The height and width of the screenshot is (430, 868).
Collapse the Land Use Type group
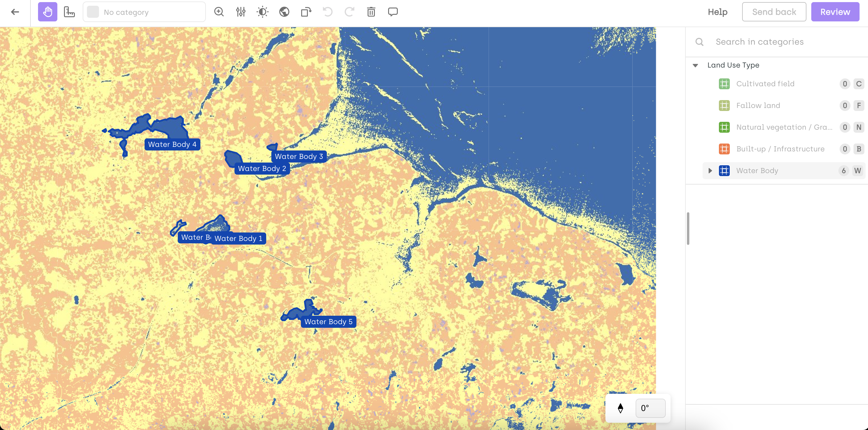[695, 65]
